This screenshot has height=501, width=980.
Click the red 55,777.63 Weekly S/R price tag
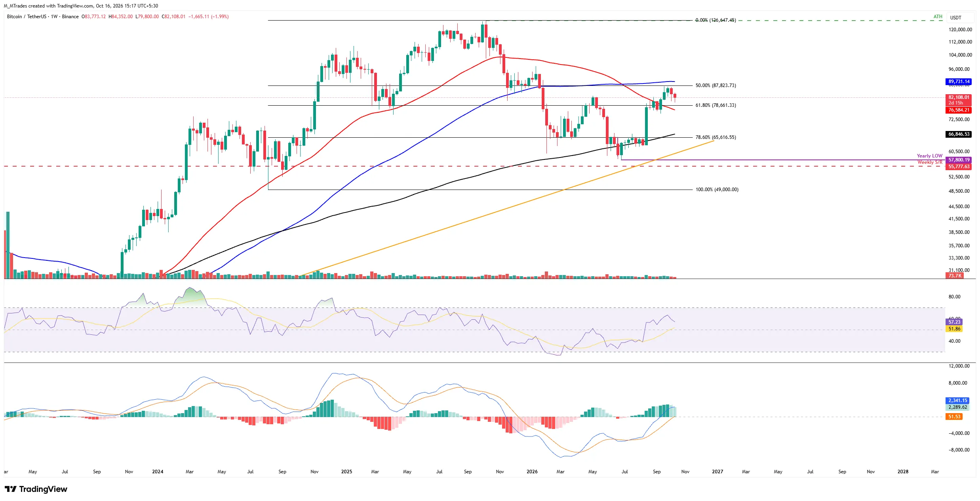(x=959, y=167)
